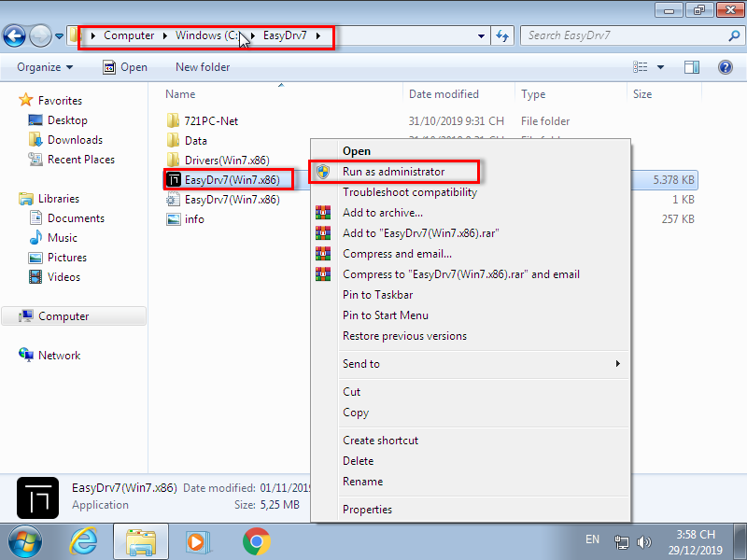
Task: Sort by Date modified column header
Action: [444, 94]
